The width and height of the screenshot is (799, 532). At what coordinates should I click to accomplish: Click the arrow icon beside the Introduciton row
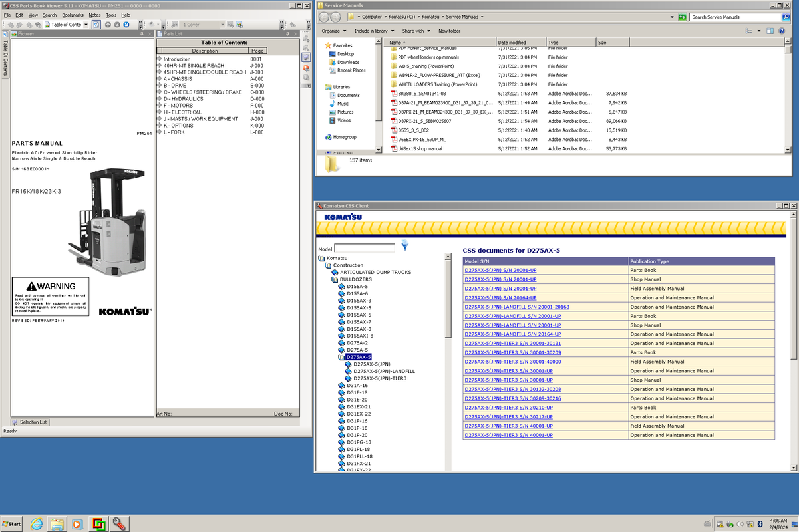pyautogui.click(x=159, y=59)
